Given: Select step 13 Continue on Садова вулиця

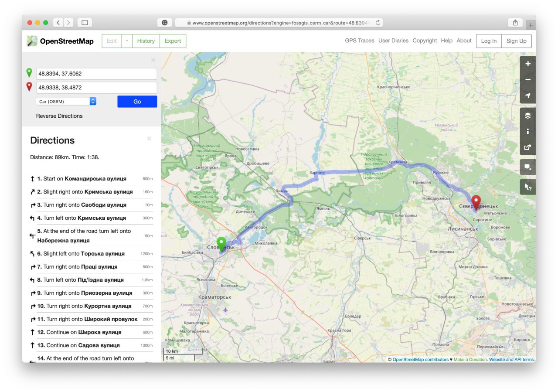Looking at the screenshot, I should tap(92, 345).
